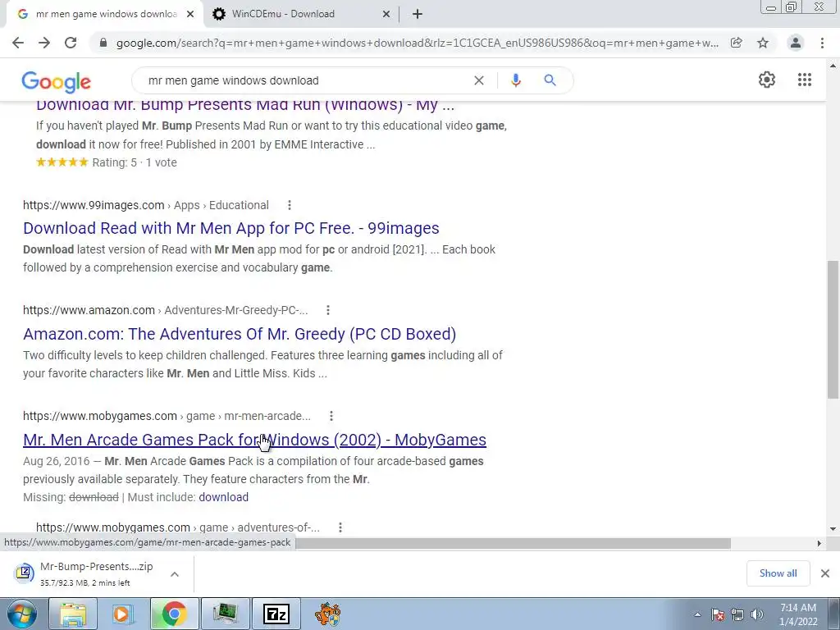Open Download Mr. Bump Presents Mad Run link
Screen dimensions: 840x630
(x=245, y=105)
